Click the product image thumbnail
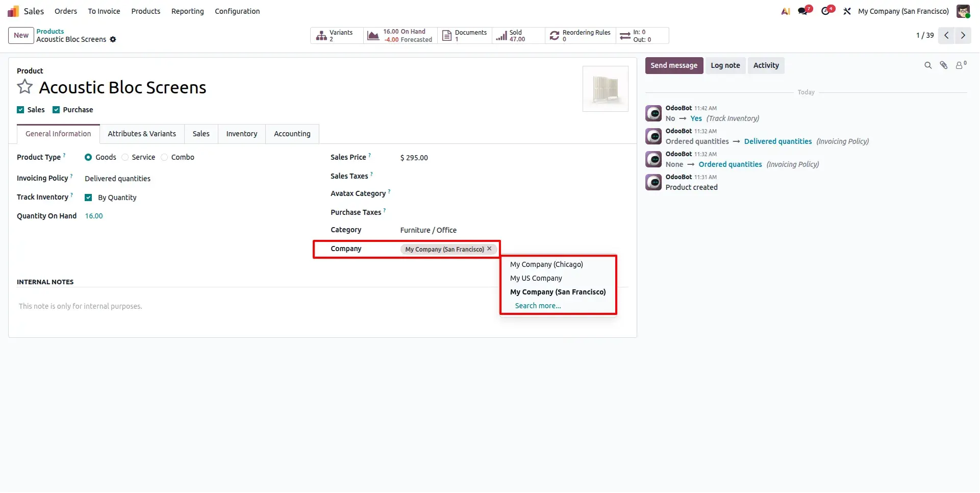 (606, 89)
